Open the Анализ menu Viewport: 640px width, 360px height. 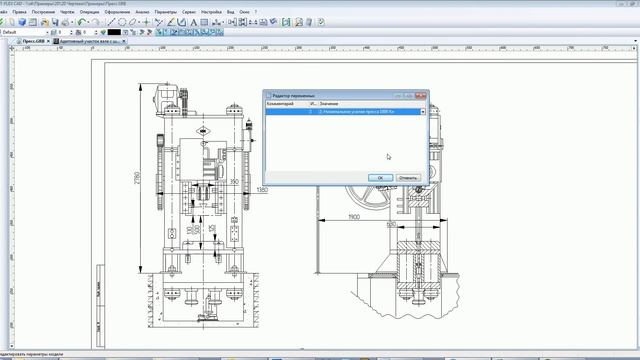click(142, 12)
